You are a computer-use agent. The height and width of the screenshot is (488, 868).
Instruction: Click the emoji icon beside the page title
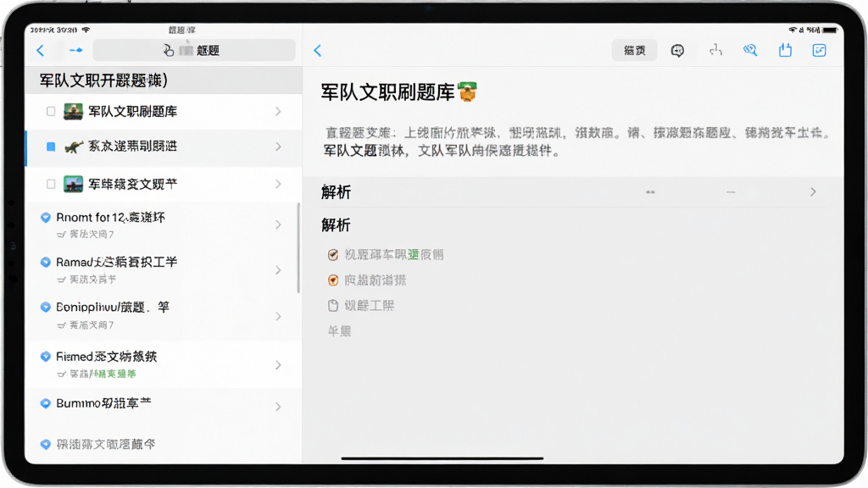pos(467,91)
